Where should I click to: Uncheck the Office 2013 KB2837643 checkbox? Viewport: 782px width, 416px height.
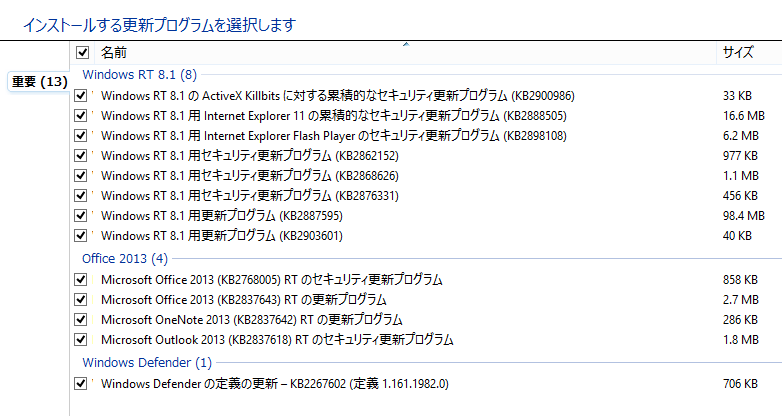pos(80,299)
